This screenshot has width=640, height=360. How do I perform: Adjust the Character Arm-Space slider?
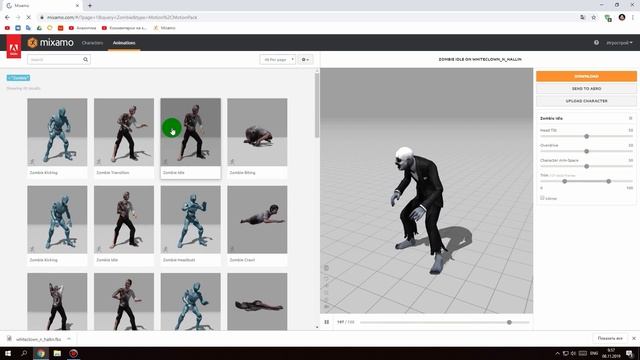click(587, 166)
